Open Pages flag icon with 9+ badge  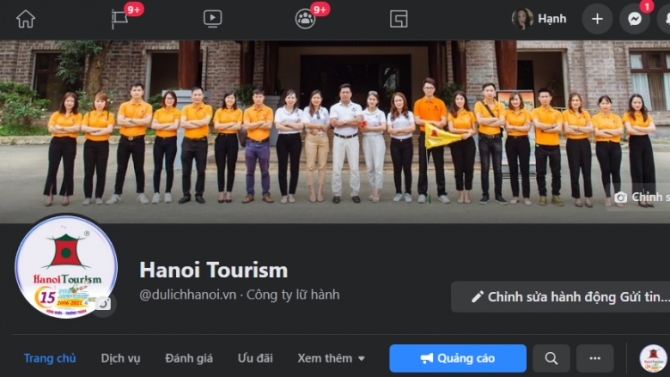pos(121,19)
